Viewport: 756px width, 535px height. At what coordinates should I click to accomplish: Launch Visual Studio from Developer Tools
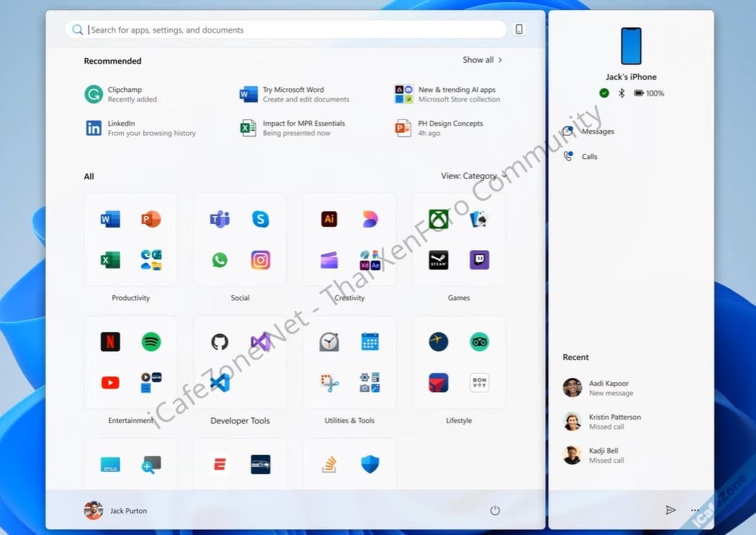[x=260, y=341]
